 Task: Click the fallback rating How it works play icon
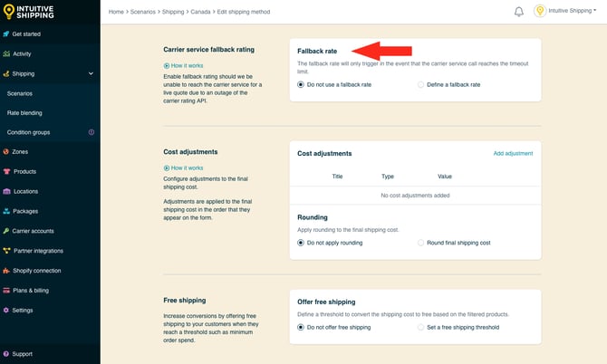[167, 66]
